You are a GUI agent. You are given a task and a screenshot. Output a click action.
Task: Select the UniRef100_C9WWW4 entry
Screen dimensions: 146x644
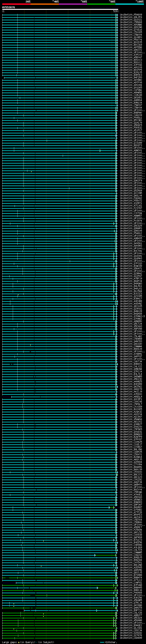click(131, 346)
